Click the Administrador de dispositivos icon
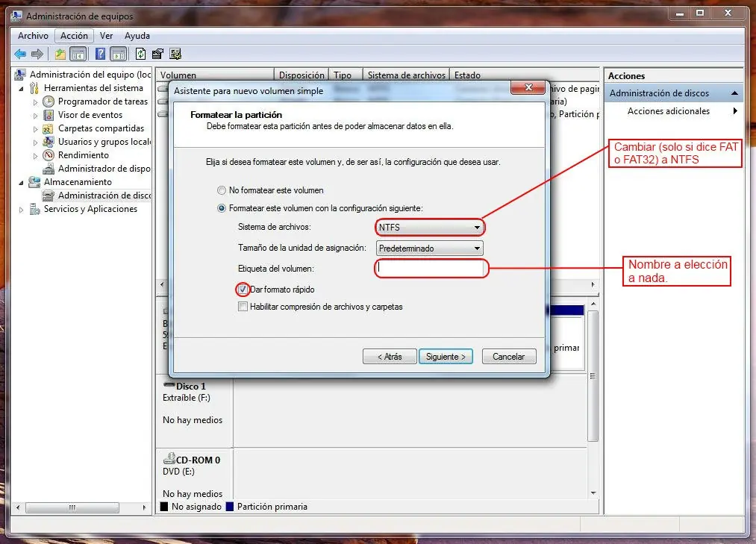 [49, 169]
